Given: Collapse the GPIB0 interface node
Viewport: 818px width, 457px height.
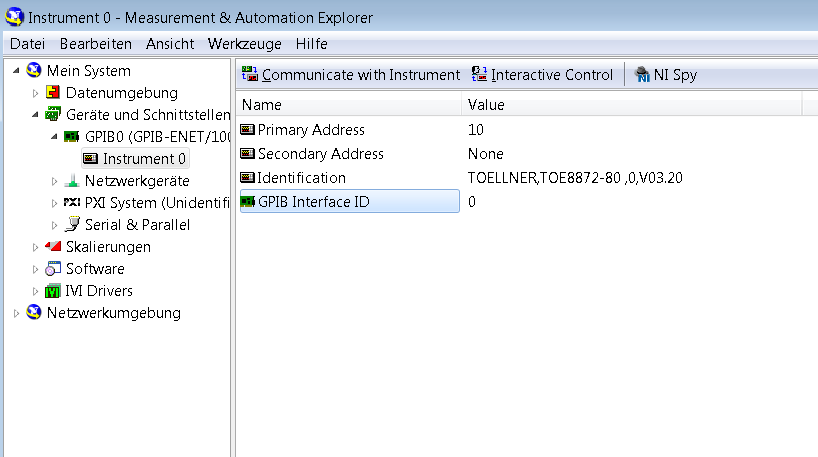Looking at the screenshot, I should [x=54, y=137].
